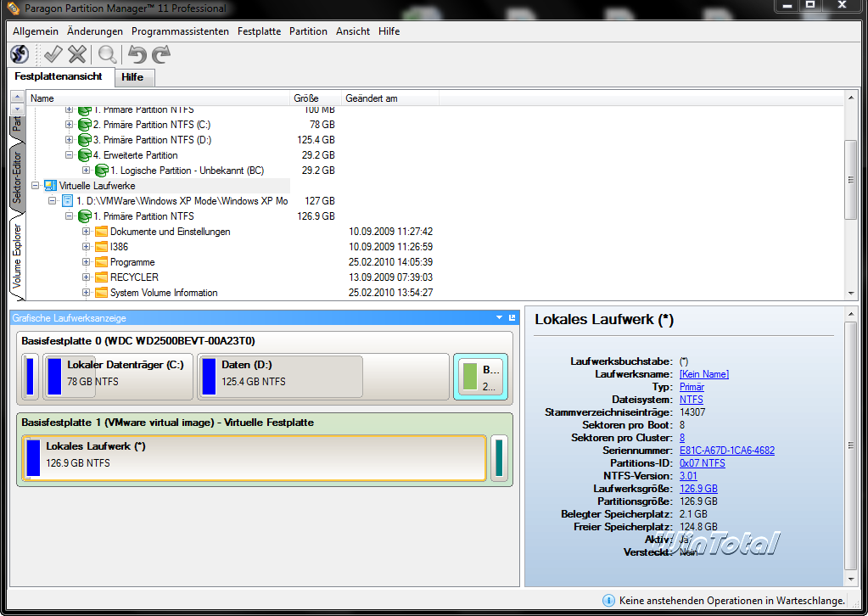Click the System Volume Information folder icon
Viewport: 868px width, 616px height.
pos(101,292)
